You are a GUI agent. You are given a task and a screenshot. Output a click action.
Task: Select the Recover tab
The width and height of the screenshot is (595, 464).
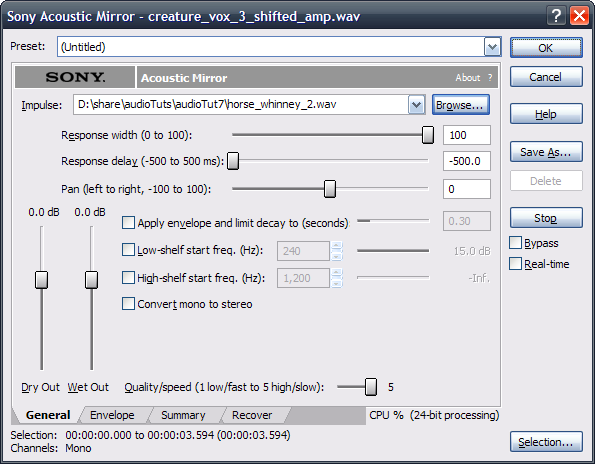252,415
